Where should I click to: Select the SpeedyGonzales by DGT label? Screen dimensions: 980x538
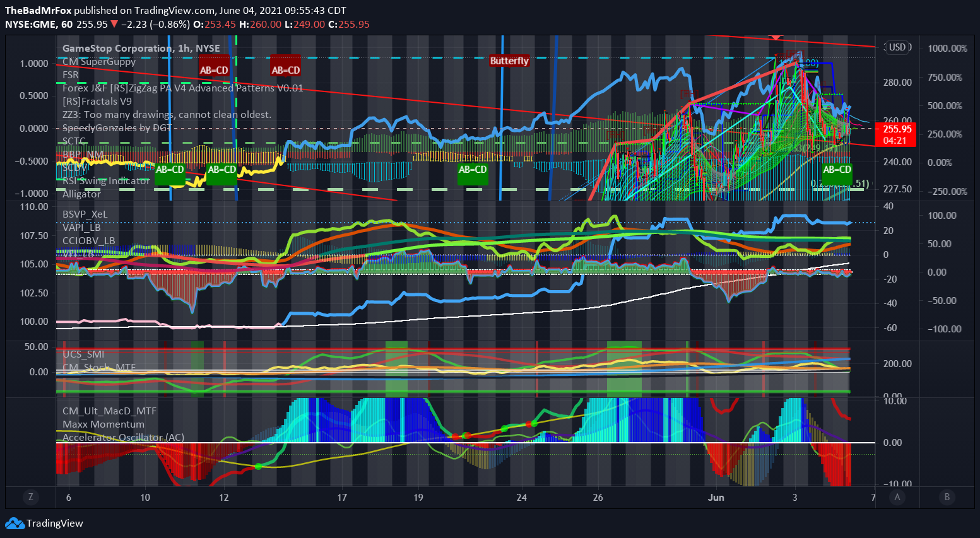(117, 128)
